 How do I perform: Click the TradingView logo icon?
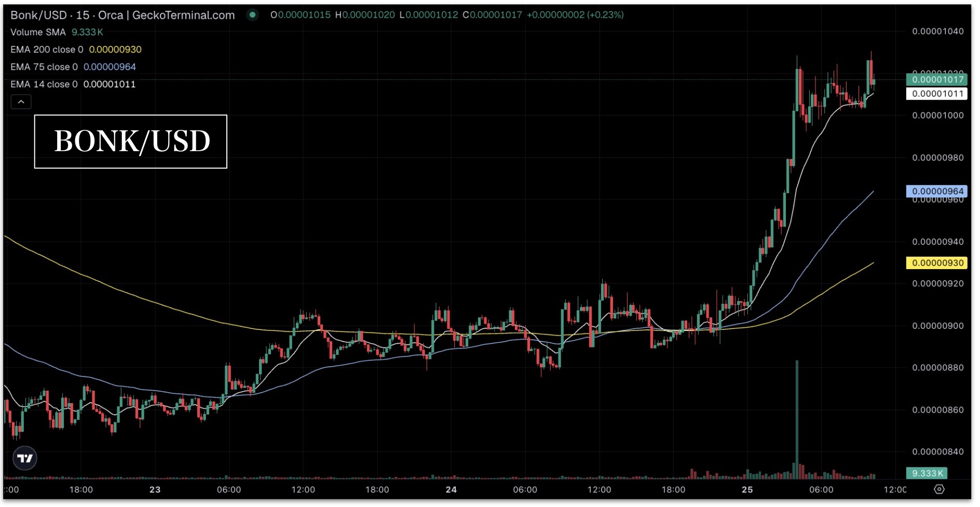(x=25, y=458)
